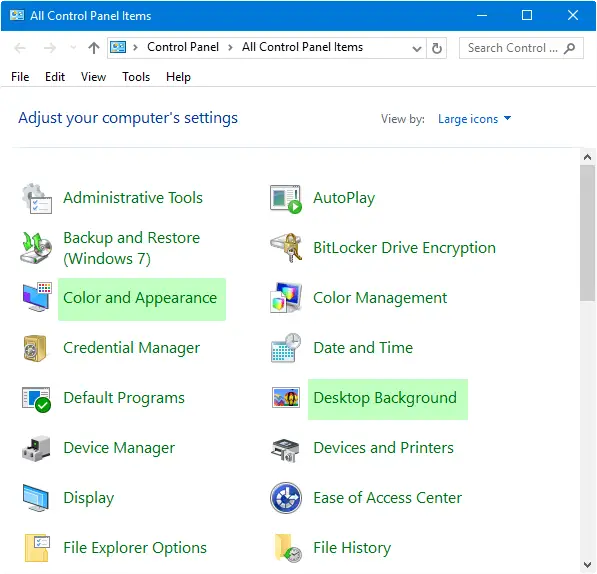Open Ease of Access Center link
Image resolution: width=597 pixels, height=574 pixels.
pos(388,498)
